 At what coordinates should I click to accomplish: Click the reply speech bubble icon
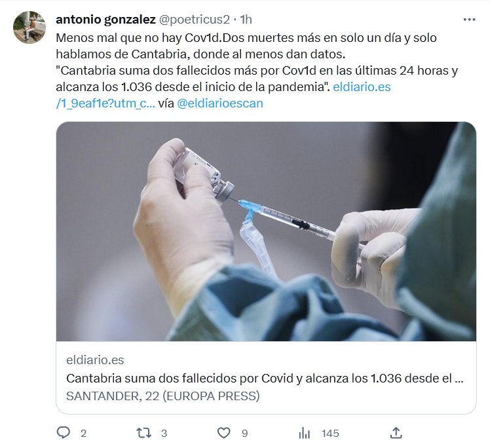[x=64, y=433]
